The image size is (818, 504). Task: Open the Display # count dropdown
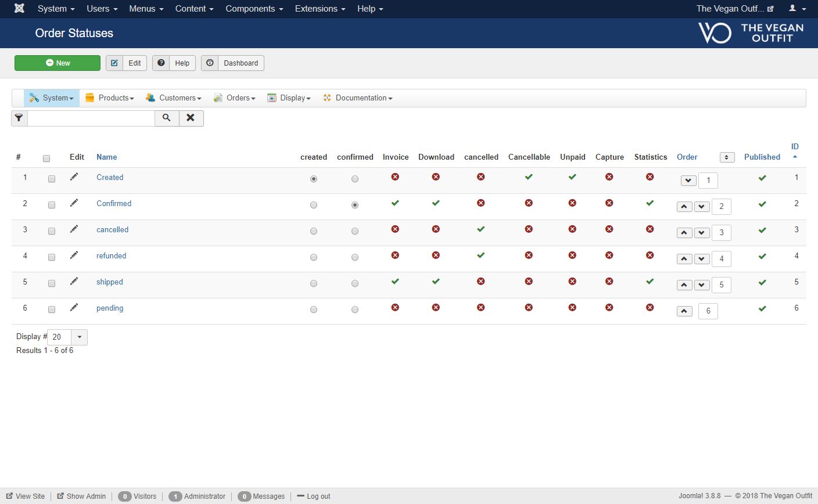click(x=79, y=337)
